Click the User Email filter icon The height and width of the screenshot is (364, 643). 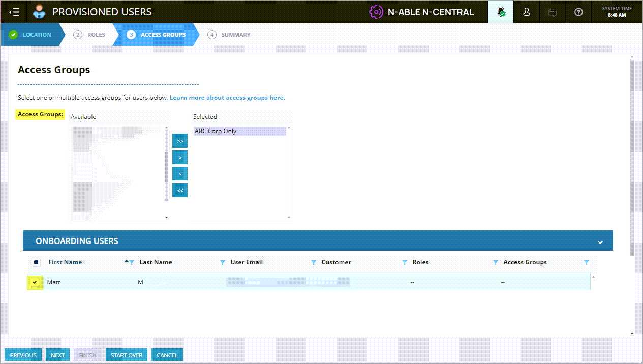[314, 263]
